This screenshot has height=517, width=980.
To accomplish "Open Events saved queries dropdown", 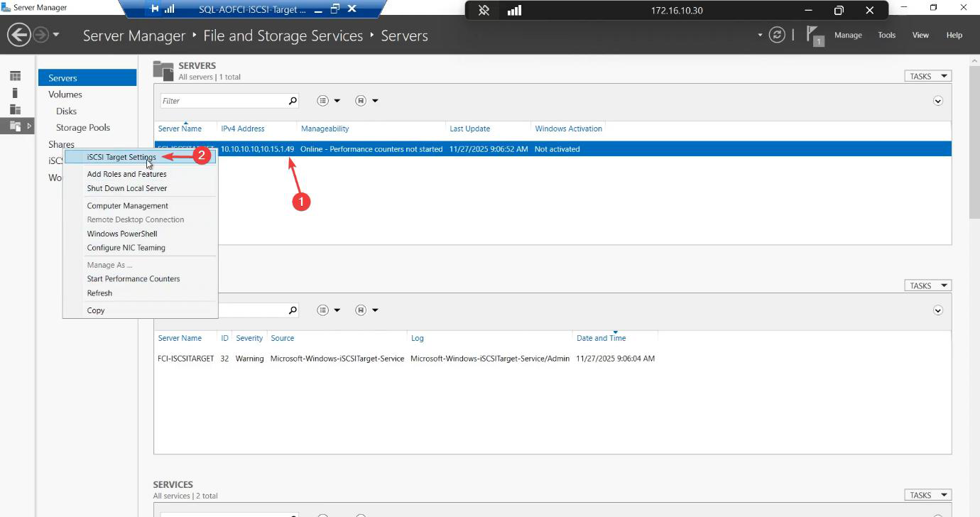I will coord(366,310).
